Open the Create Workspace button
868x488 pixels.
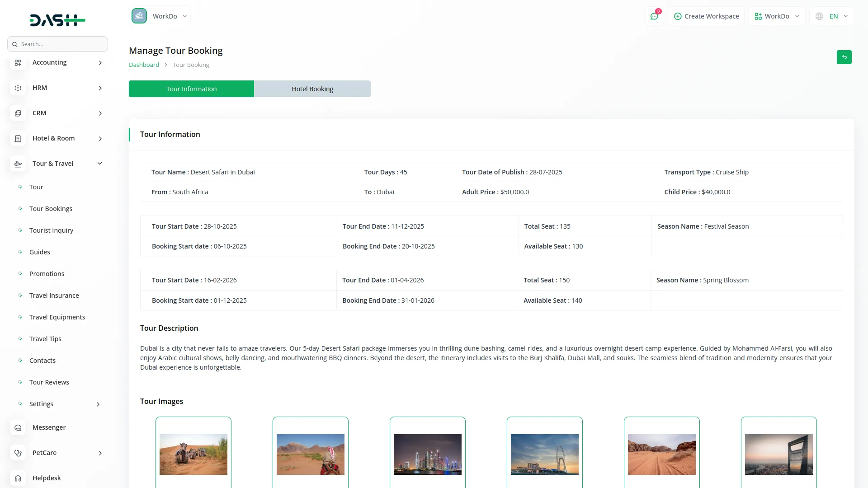coord(706,16)
